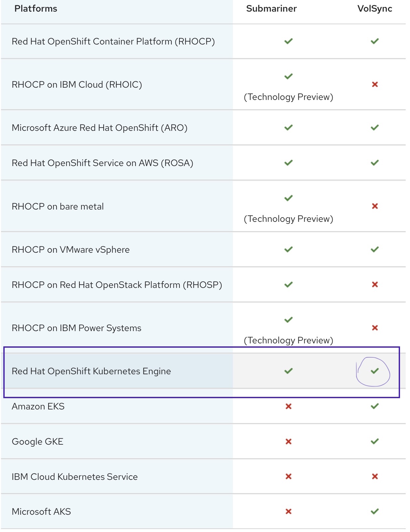
Task: Click the RHOCP on IBM Power Systems label
Action: pyautogui.click(x=76, y=328)
